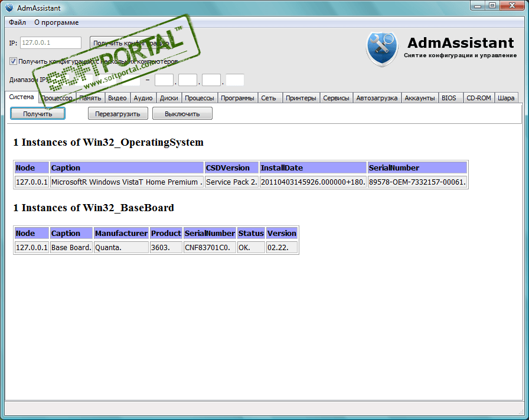Screen dimensions: 529x420
Task: Click the Product column header
Action: [x=166, y=233]
